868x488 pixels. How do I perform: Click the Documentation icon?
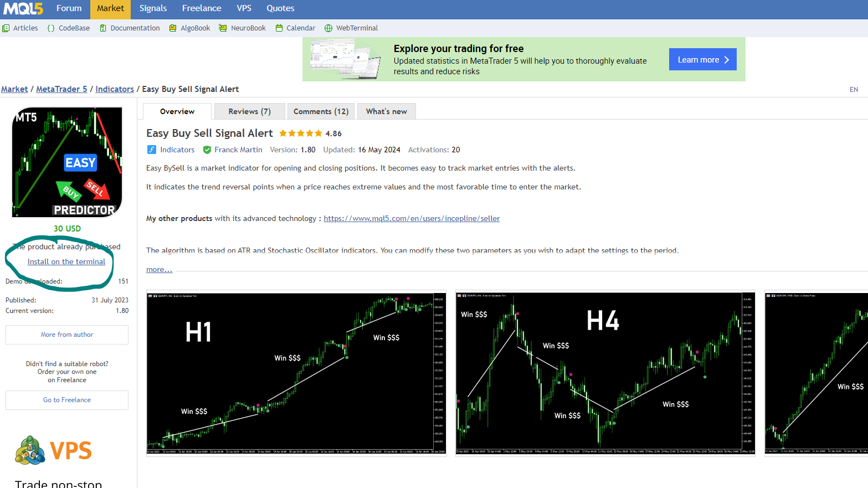pos(103,28)
